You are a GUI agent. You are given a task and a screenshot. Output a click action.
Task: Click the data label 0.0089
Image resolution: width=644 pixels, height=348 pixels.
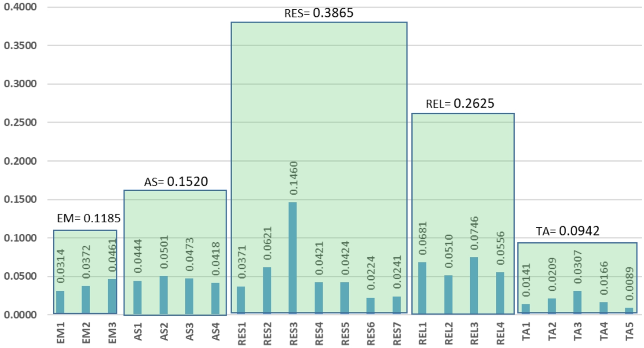629,284
